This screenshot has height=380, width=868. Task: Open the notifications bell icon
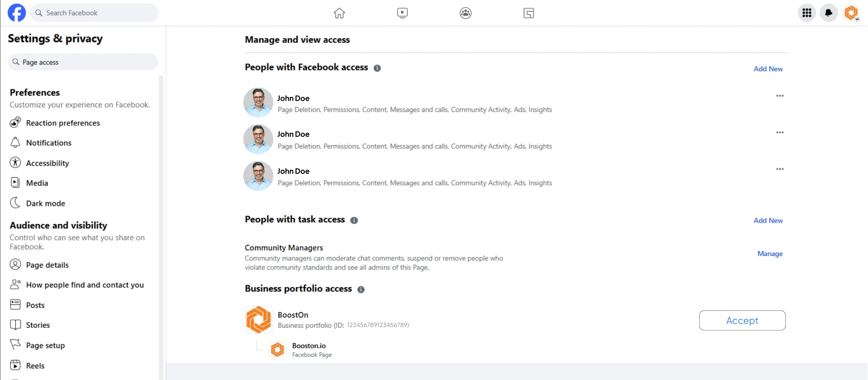828,13
